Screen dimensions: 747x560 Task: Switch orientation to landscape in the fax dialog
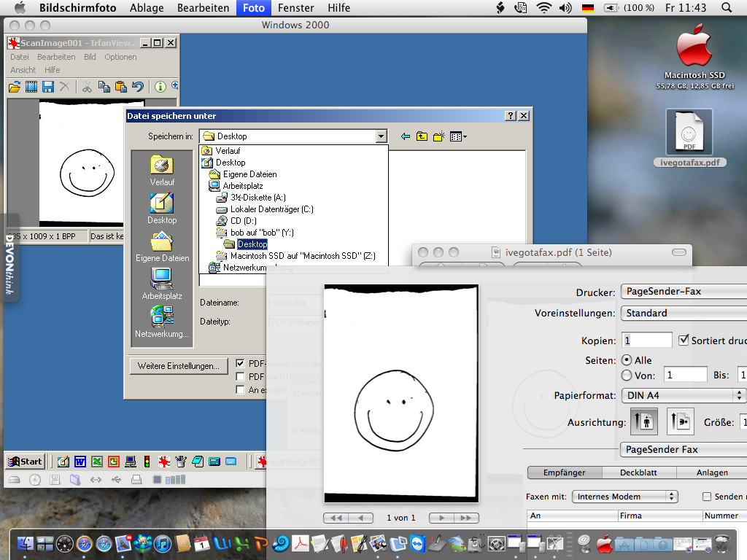click(681, 422)
